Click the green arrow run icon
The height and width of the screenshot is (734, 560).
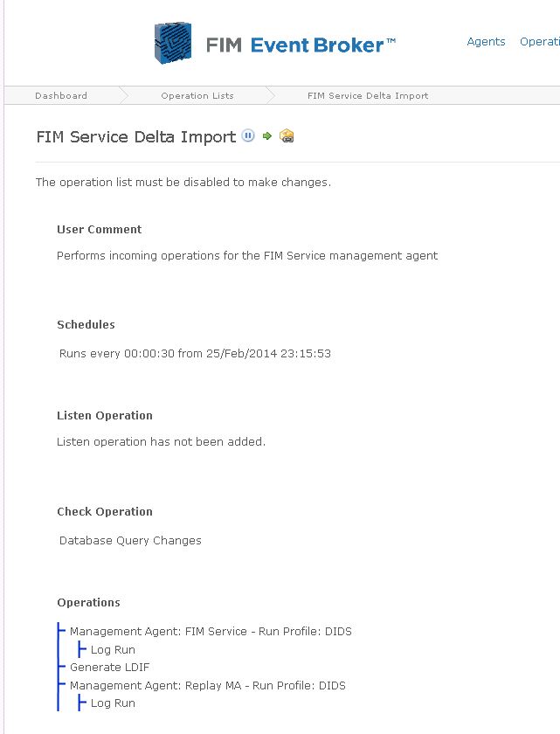pos(267,135)
